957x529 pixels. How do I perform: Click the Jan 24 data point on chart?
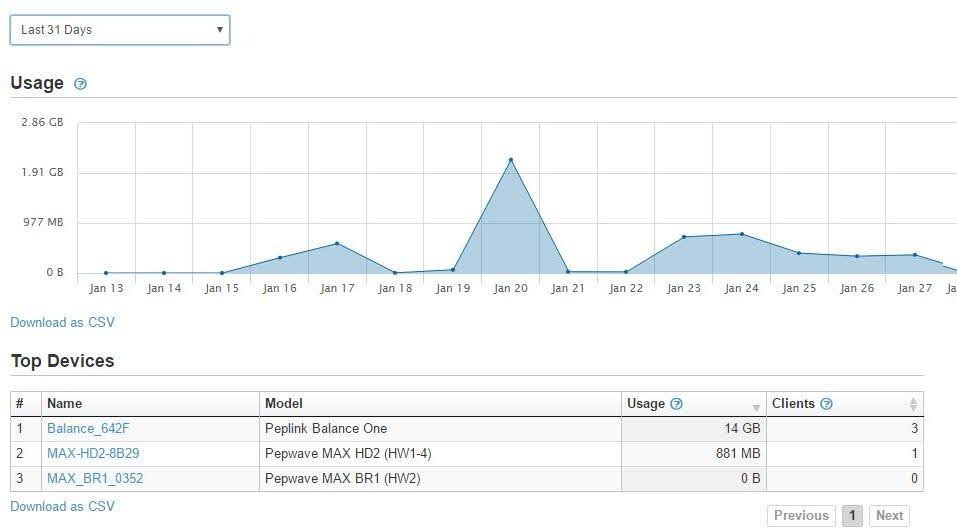pyautogui.click(x=741, y=234)
